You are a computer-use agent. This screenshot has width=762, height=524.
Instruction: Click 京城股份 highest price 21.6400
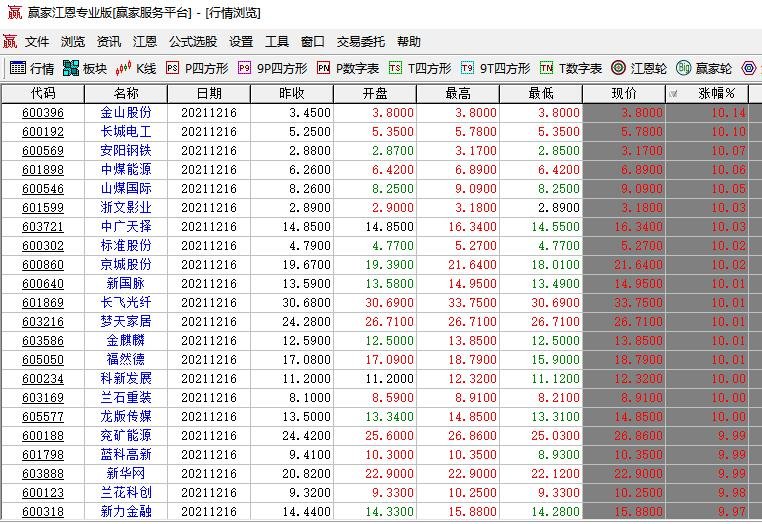(472, 264)
